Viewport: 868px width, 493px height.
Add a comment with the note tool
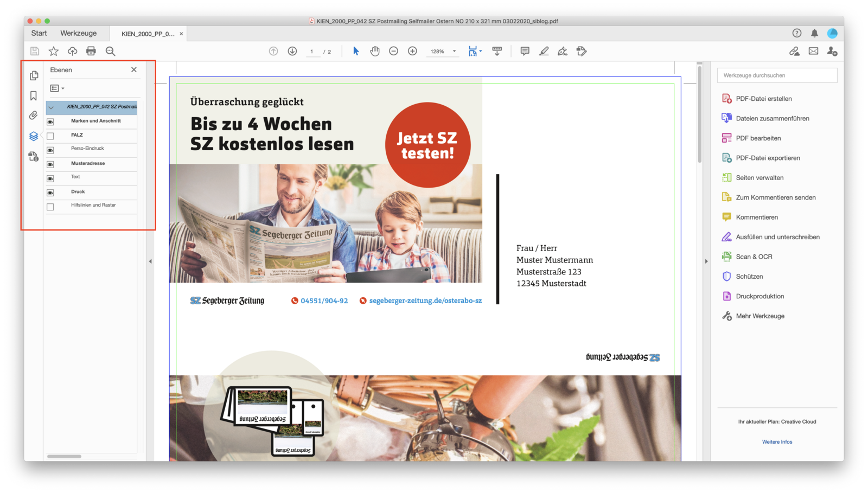[x=525, y=51]
